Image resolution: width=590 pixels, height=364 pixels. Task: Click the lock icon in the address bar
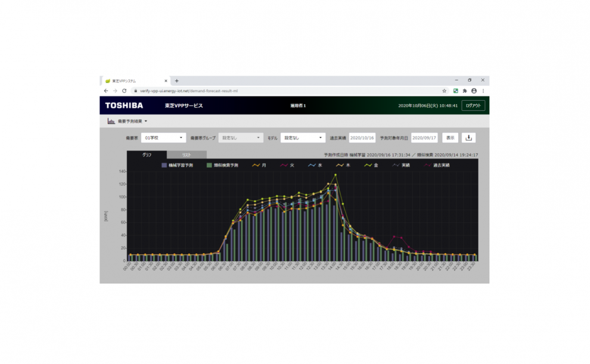pyautogui.click(x=136, y=91)
